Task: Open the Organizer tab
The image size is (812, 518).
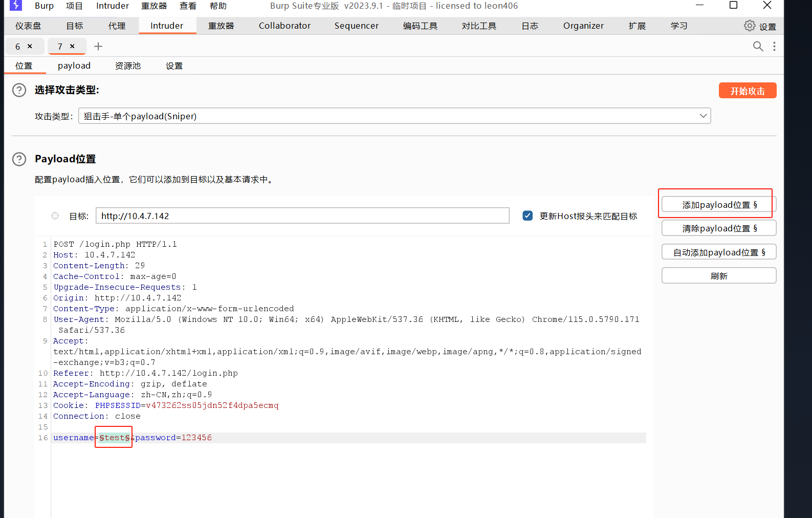Action: pyautogui.click(x=583, y=26)
